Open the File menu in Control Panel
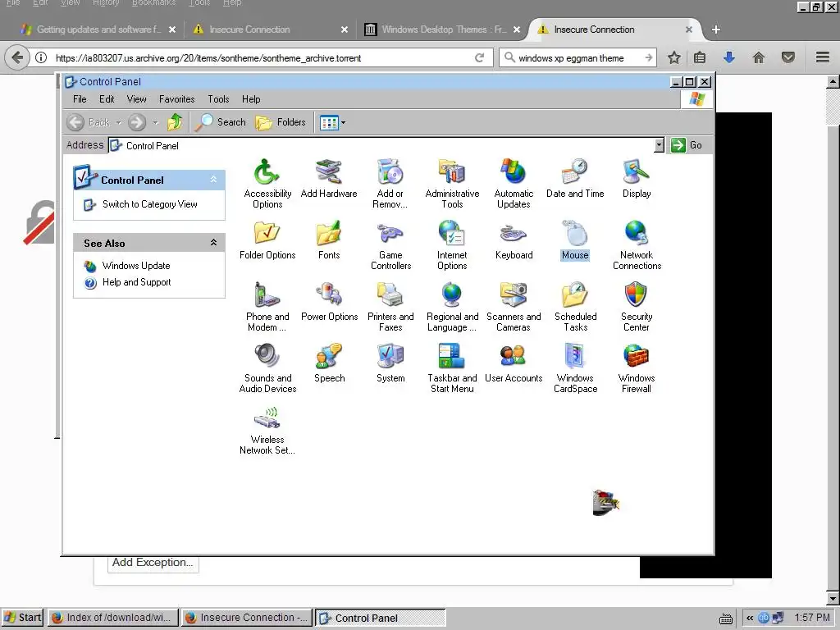The width and height of the screenshot is (840, 630). tap(80, 99)
